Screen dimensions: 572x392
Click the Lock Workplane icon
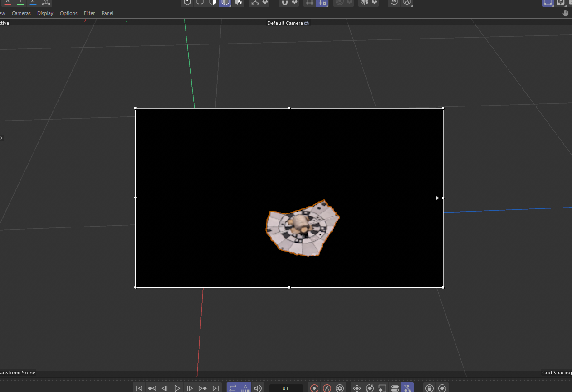tap(322, 3)
